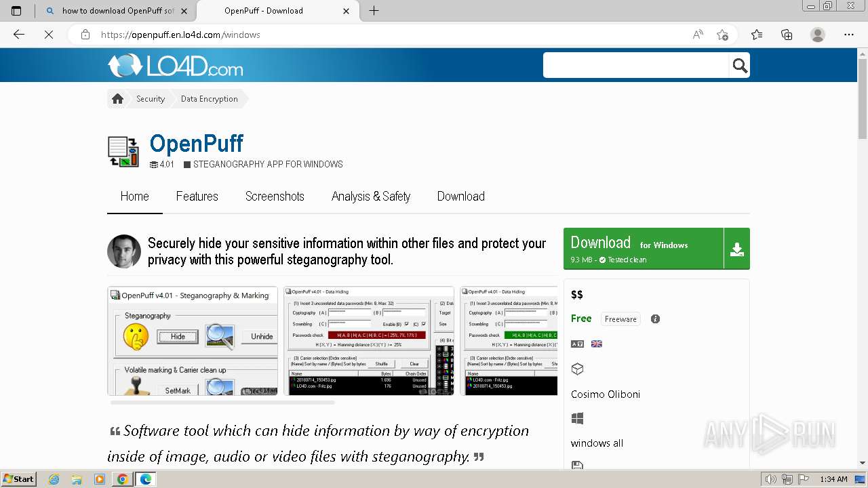Click the Cosimo Oliboni publisher name

606,394
